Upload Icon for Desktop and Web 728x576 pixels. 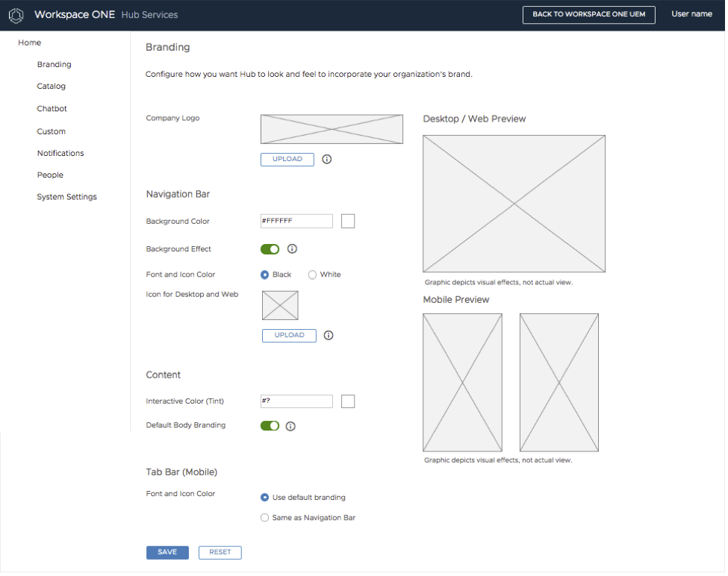290,336
